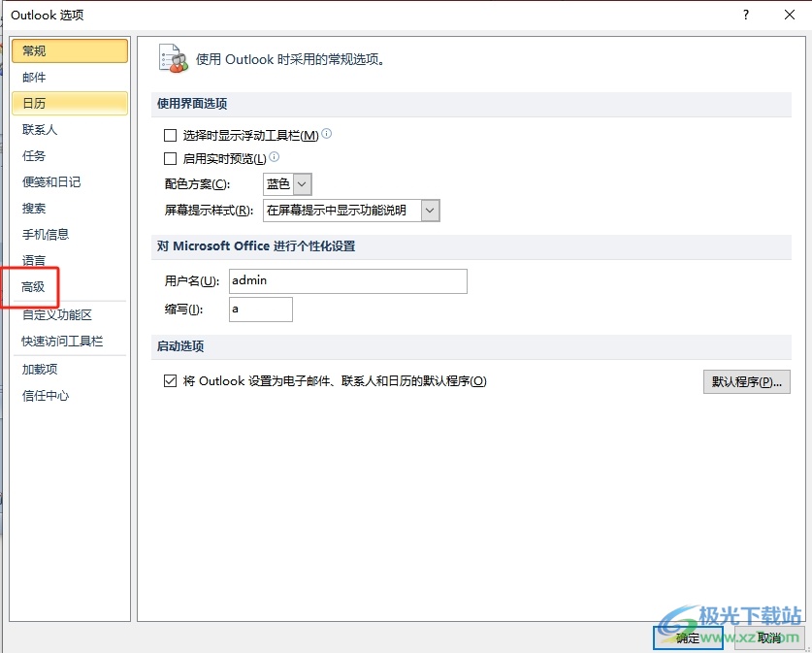Open the 加载项 add-ins page

[x=70, y=370]
